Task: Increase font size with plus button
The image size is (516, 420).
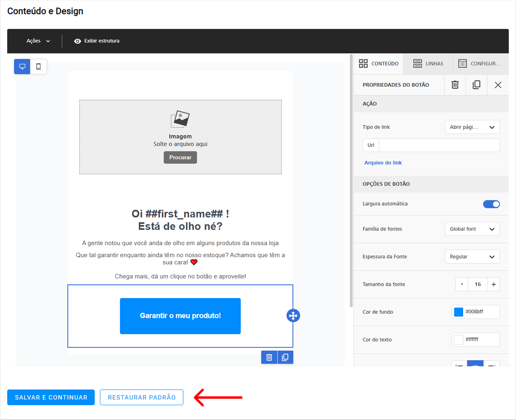Action: point(494,284)
